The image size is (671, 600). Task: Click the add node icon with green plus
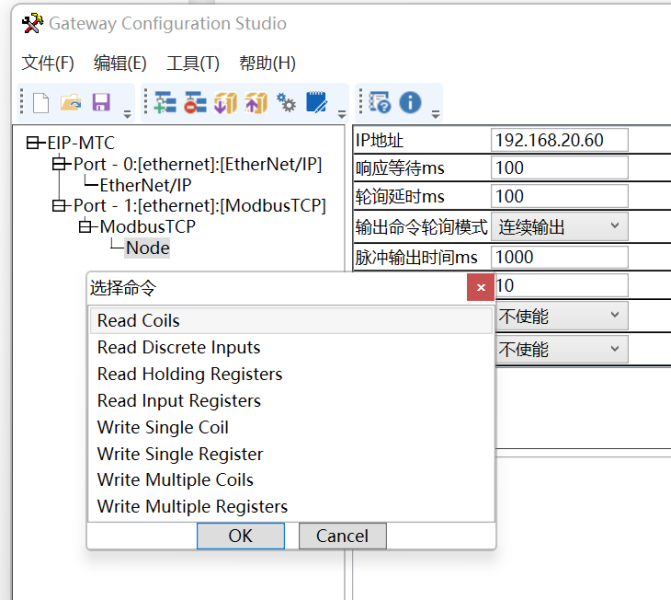click(x=165, y=103)
